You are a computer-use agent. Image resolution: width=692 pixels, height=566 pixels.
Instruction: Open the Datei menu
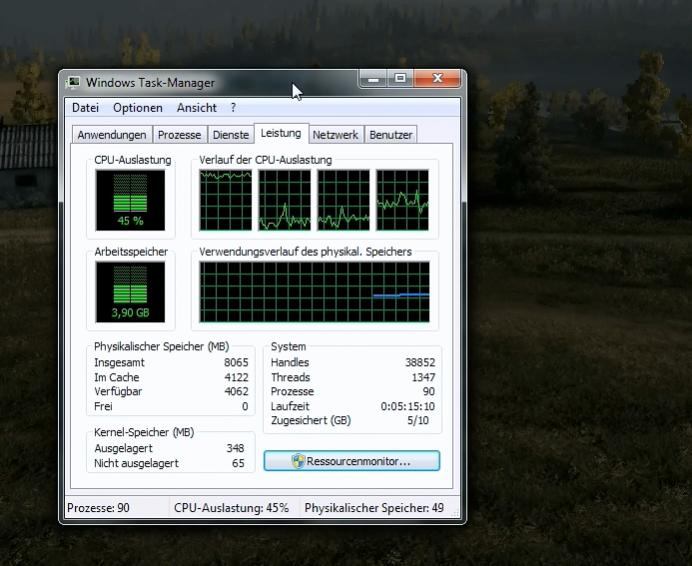click(x=85, y=108)
